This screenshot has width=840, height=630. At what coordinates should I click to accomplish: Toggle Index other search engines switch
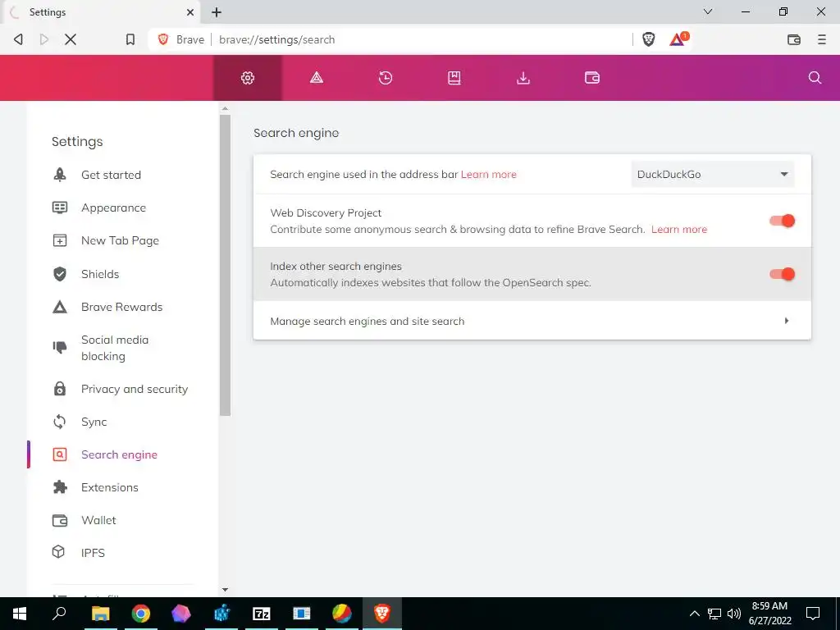782,274
